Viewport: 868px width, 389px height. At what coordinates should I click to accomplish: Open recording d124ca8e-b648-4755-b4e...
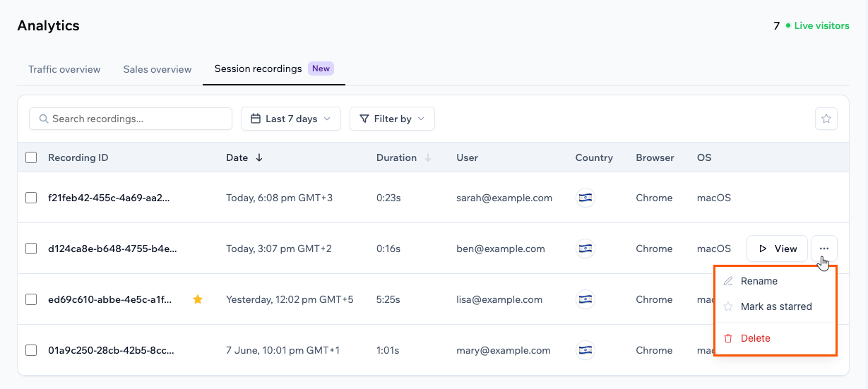click(112, 249)
